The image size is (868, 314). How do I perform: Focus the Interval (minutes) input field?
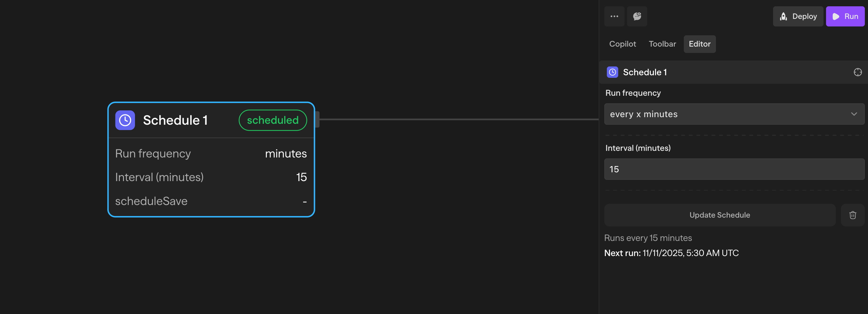734,169
